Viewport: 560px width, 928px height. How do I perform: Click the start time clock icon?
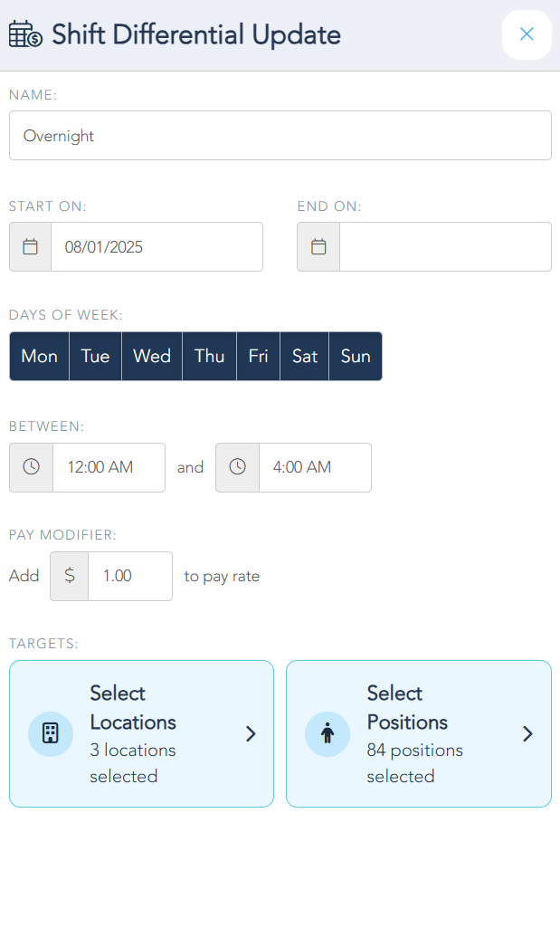click(31, 467)
